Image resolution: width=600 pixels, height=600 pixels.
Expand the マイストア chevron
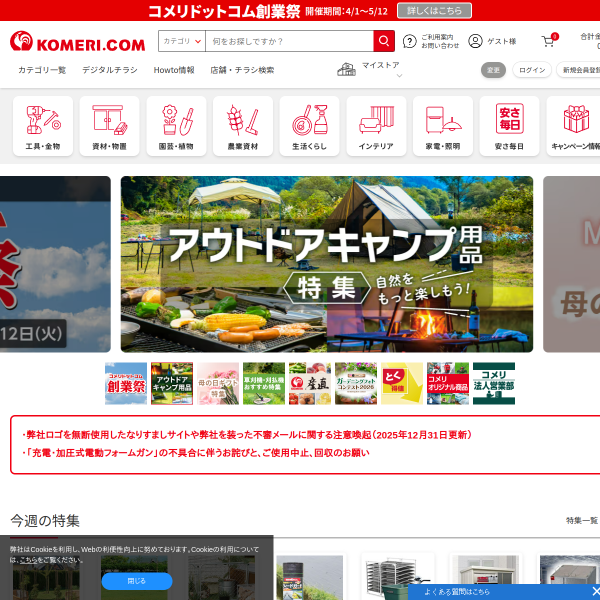tap(399, 76)
